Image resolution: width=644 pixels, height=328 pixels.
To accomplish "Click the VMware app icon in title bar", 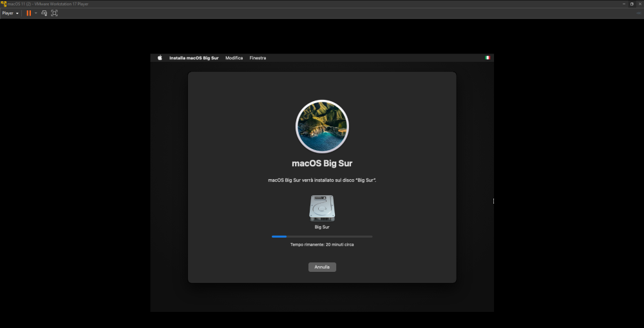I will [x=4, y=4].
